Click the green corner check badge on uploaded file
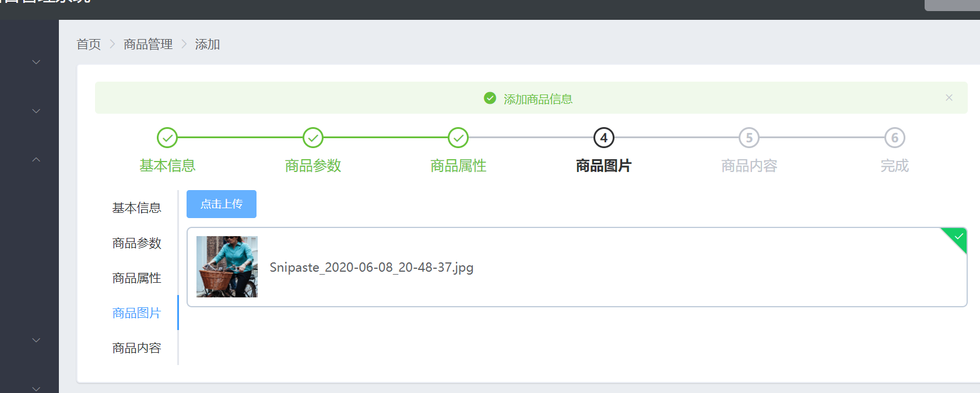 pyautogui.click(x=957, y=238)
